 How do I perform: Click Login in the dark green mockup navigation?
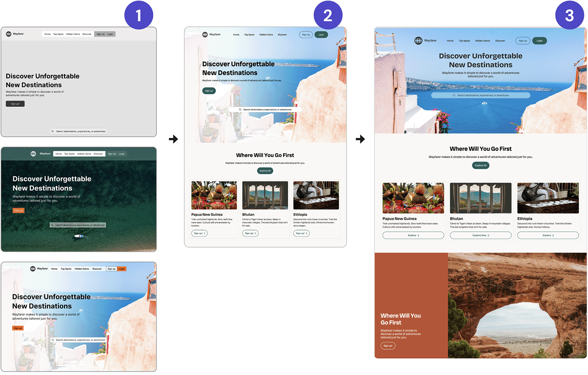coord(122,154)
